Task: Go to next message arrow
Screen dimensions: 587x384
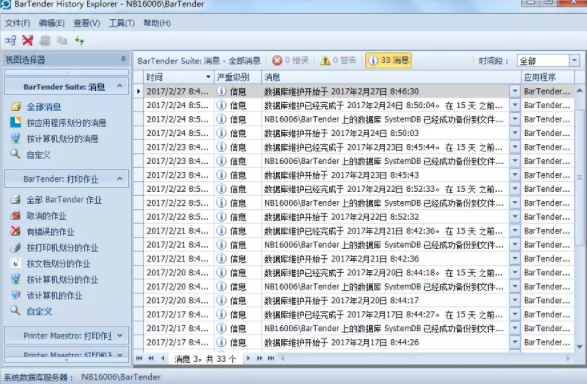Action: (x=248, y=358)
